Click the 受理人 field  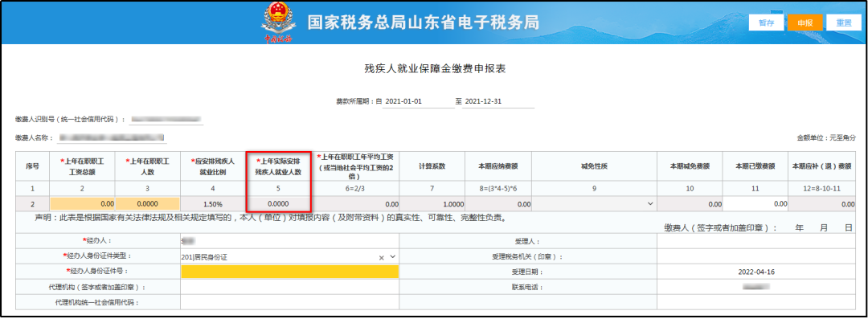(757, 241)
